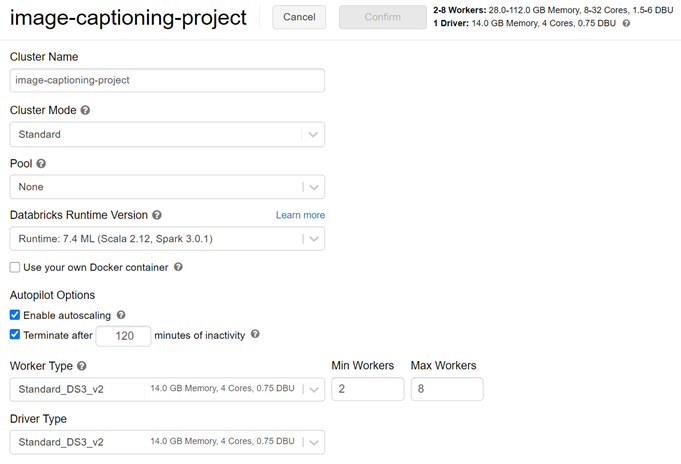Enable Use your own Docker container
Viewport: 681px width, 464px height.
[x=15, y=268]
